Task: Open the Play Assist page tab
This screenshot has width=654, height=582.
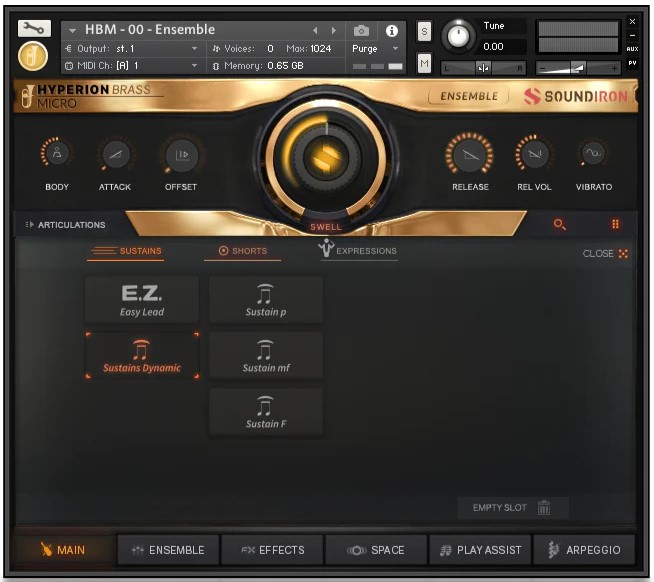Action: 480,550
